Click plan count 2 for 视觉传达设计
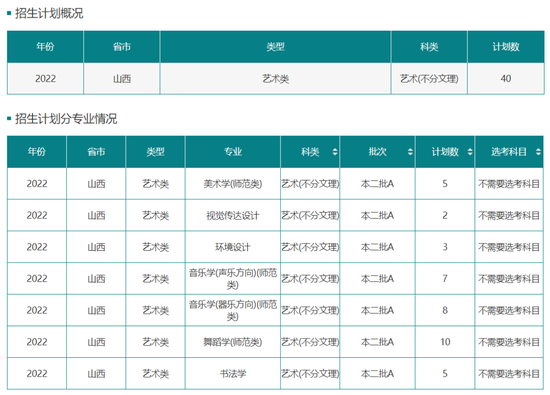 tap(445, 215)
